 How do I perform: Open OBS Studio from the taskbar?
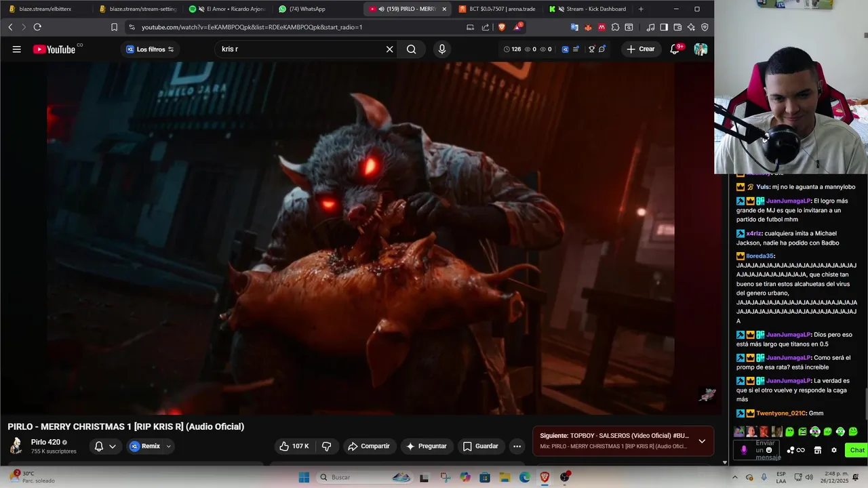point(565,477)
